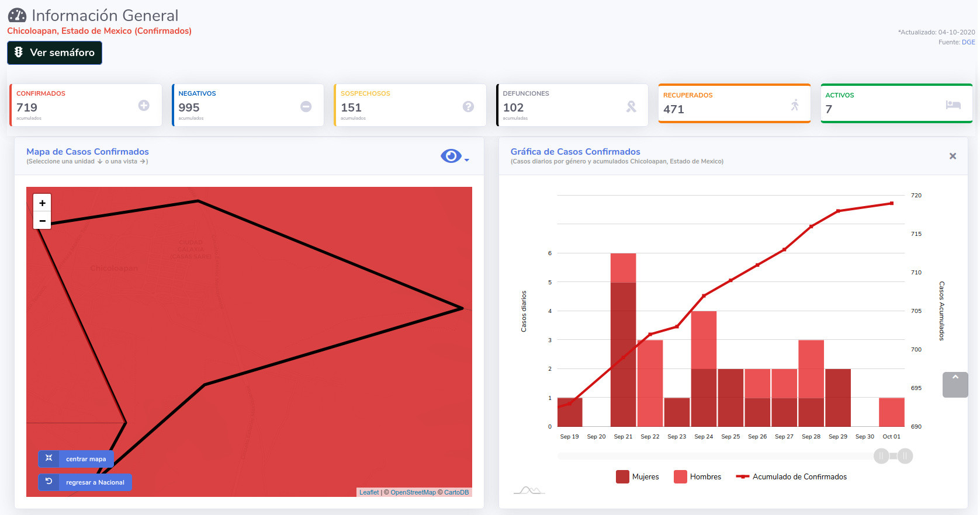Open the CartoDB attribution link
980x515 pixels.
456,492
